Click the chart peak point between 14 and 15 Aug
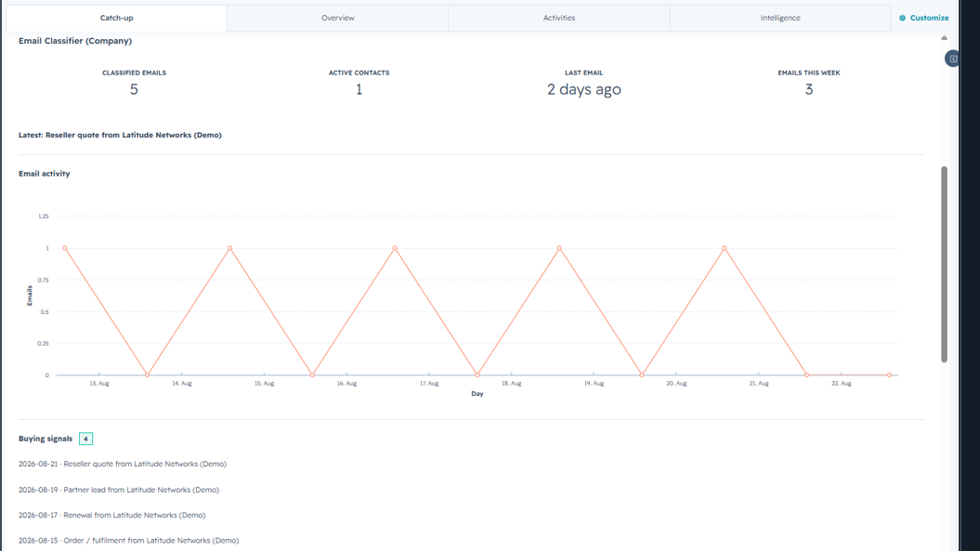Screen dimensions: 980x551 click(230, 248)
